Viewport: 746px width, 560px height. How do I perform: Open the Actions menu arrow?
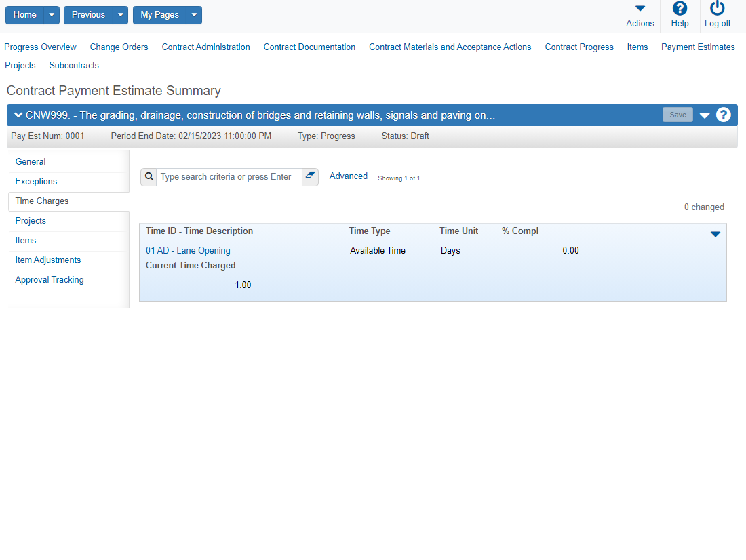pos(640,9)
